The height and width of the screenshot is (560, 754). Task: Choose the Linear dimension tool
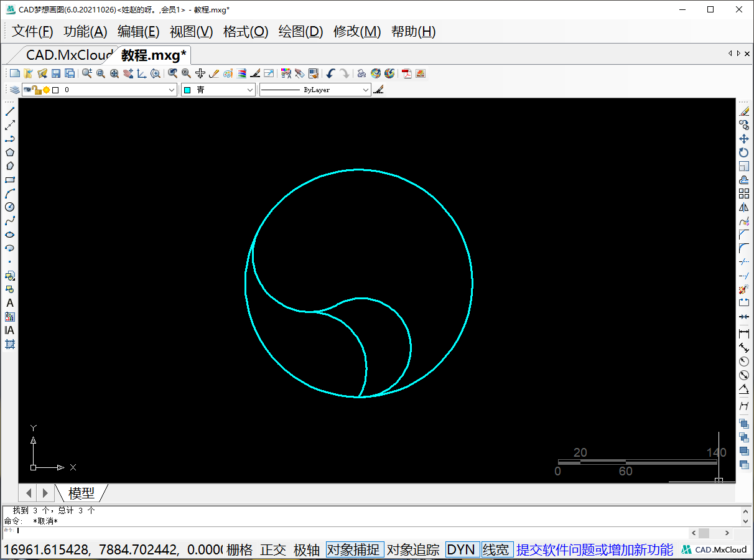tap(744, 334)
